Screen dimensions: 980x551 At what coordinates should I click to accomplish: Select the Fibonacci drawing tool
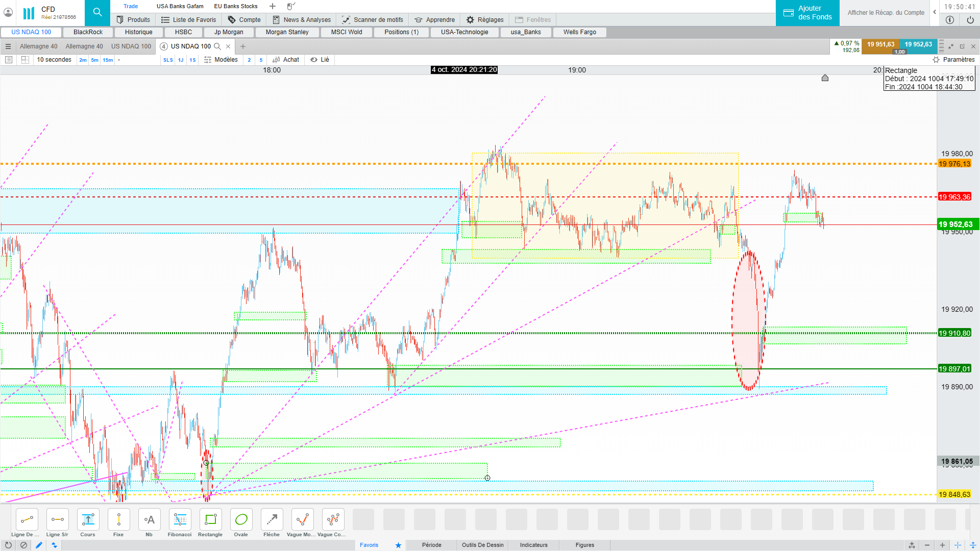click(x=180, y=520)
